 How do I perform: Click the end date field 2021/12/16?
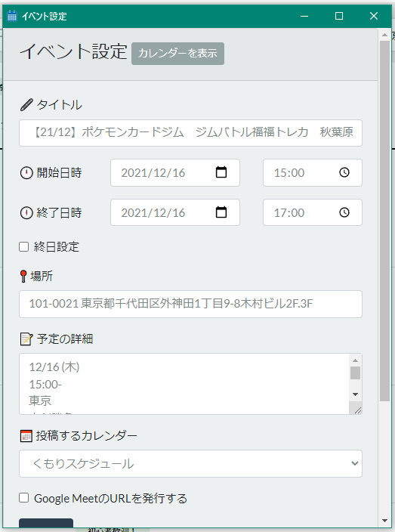pyautogui.click(x=175, y=213)
